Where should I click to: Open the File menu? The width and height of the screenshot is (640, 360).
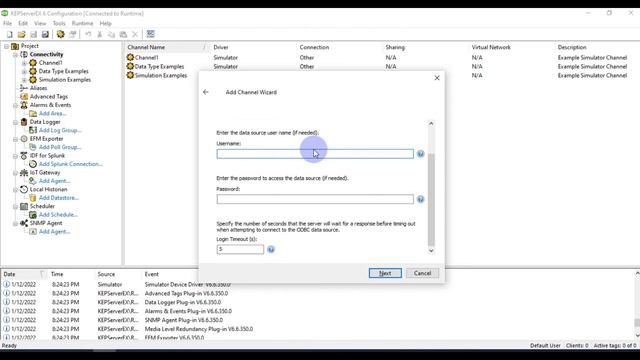click(7, 24)
